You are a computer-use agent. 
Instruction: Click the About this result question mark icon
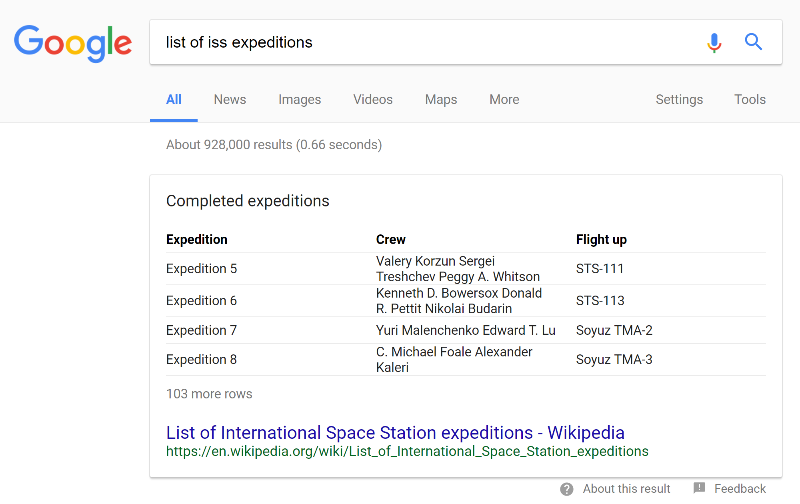coord(567,489)
